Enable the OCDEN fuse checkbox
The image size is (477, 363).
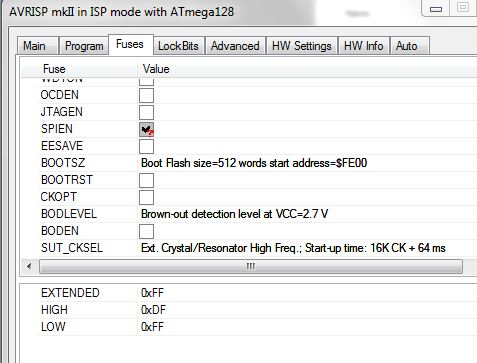pos(146,95)
